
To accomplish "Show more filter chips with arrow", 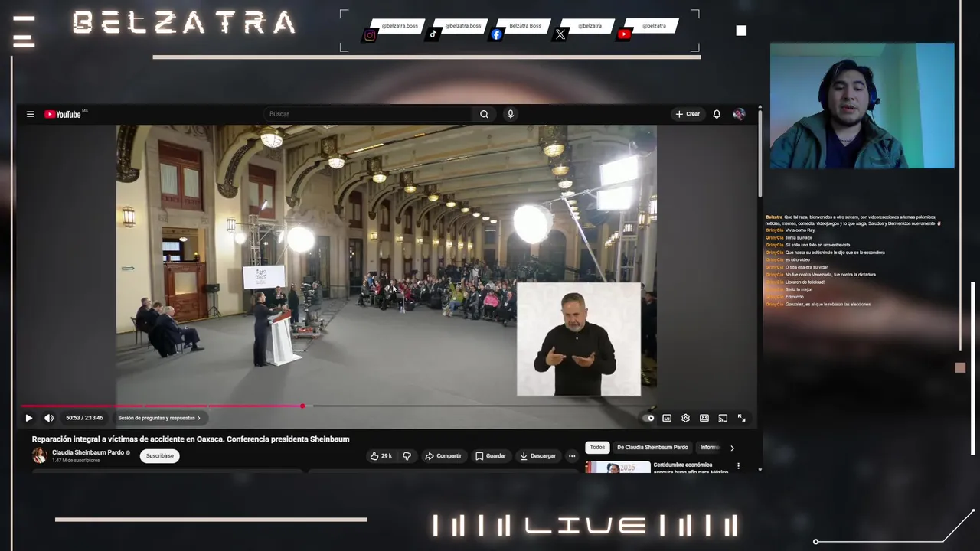I will click(x=732, y=448).
